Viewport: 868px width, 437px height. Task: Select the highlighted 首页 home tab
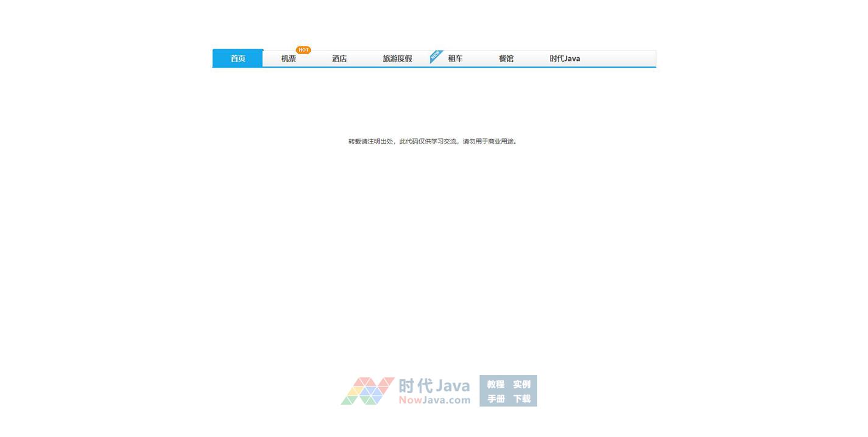(238, 58)
